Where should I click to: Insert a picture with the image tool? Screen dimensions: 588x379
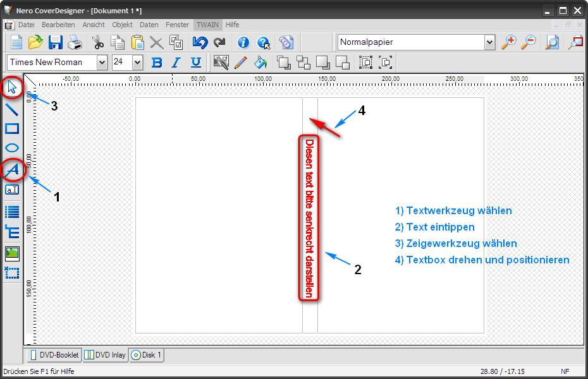coord(12,253)
